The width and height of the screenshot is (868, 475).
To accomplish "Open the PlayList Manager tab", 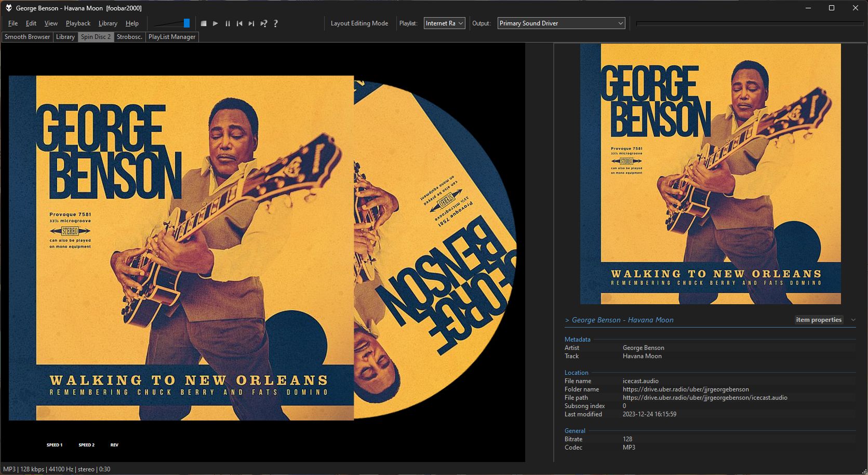I will coord(172,37).
